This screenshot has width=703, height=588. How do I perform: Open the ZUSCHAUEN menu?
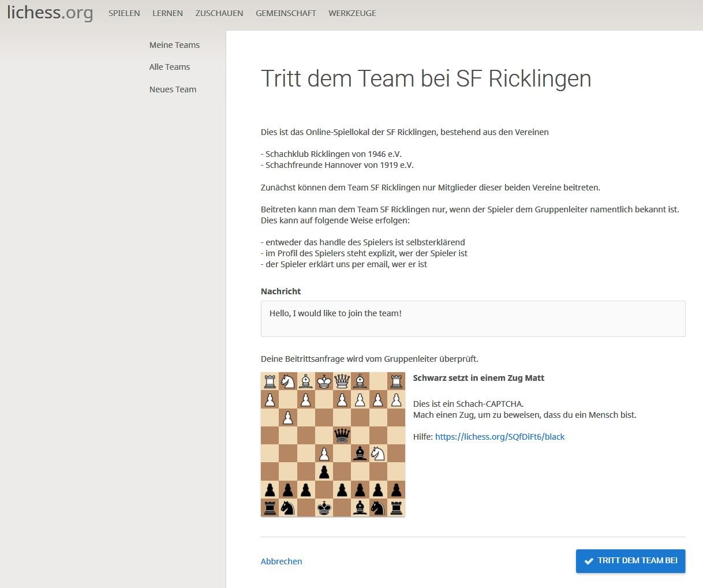pos(219,13)
